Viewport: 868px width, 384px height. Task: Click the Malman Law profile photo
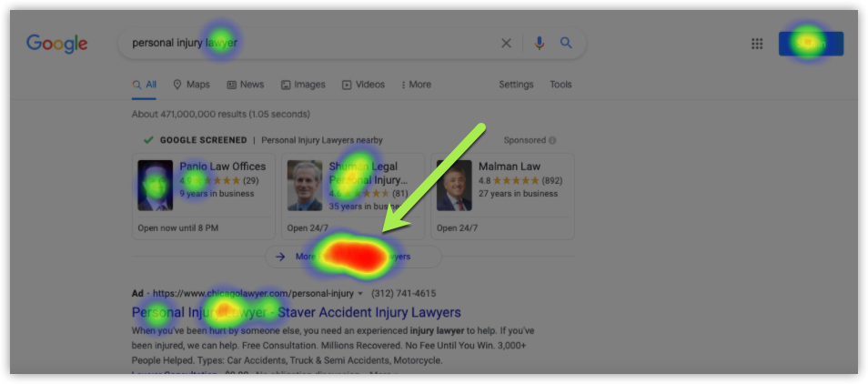tap(454, 186)
